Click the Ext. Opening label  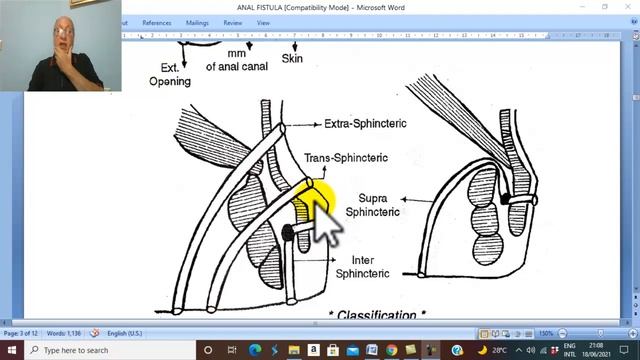click(x=170, y=74)
